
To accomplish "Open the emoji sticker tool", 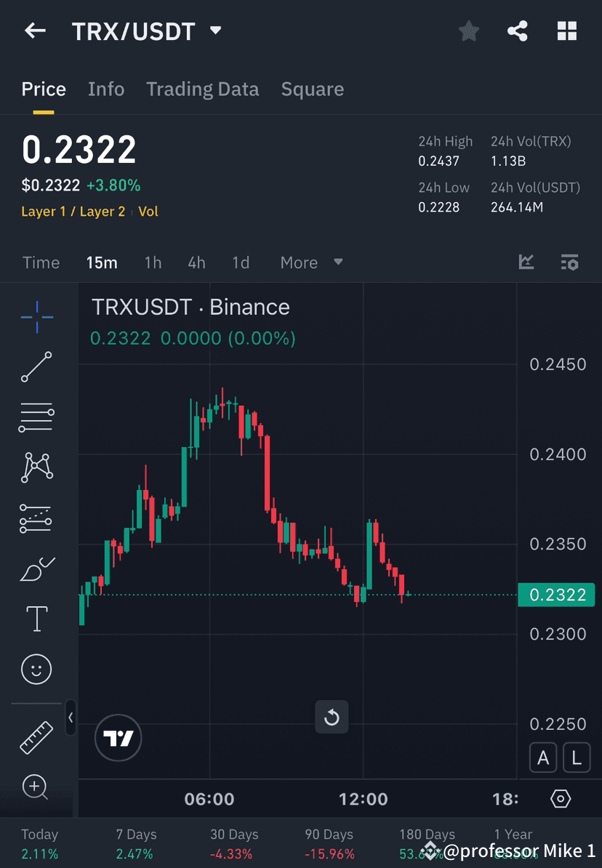I will tap(36, 669).
